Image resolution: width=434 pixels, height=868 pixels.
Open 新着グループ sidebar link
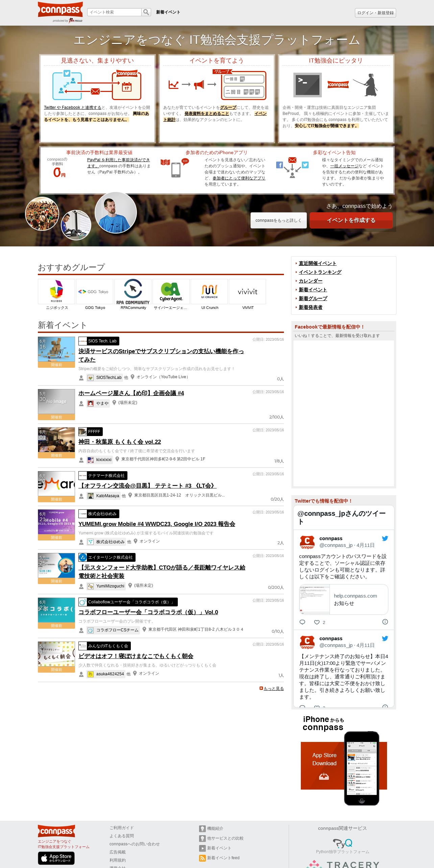(313, 298)
